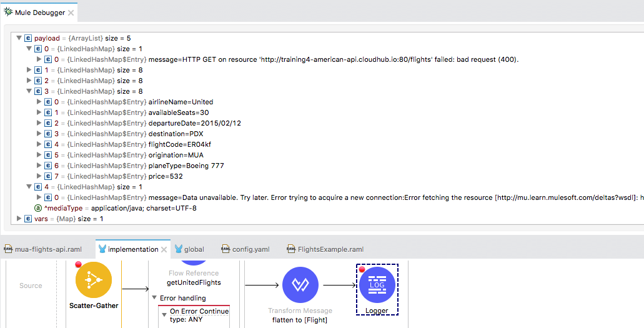Switch to the Mule Debugger tab
The height and width of the screenshot is (328, 644).
pyautogui.click(x=40, y=12)
